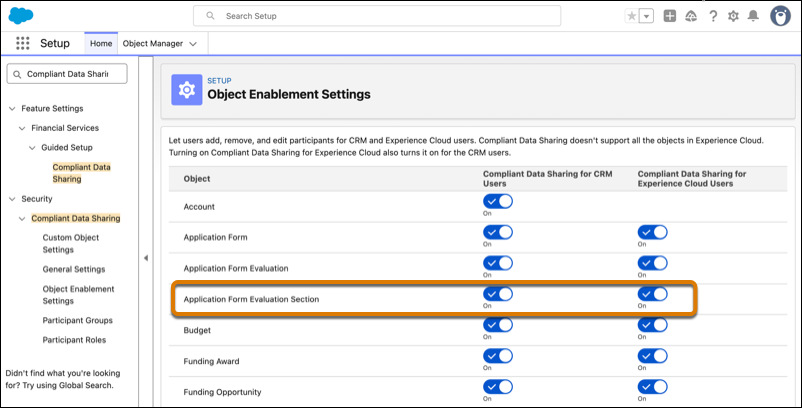Toggle Funding Opportunity CRM Users switch

(498, 387)
